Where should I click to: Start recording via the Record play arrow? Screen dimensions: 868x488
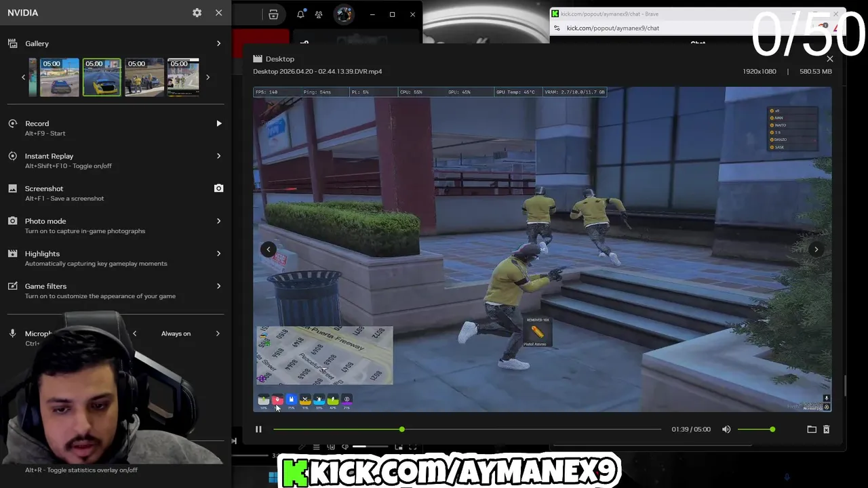pos(218,123)
